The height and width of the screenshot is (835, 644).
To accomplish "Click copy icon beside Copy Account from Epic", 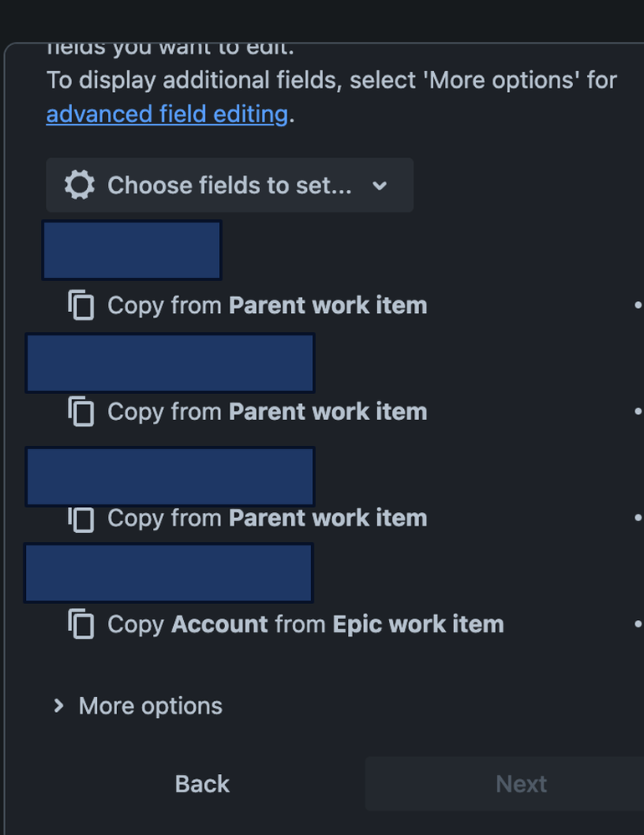I will (x=81, y=624).
